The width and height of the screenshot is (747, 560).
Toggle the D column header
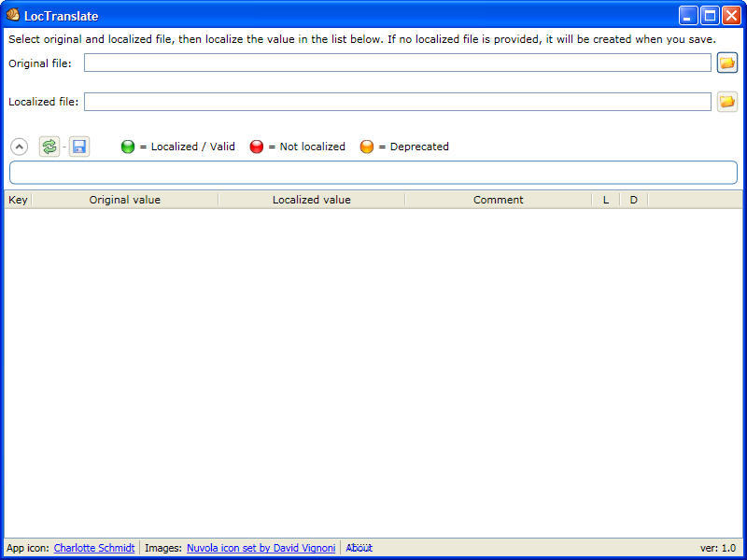[x=633, y=199]
